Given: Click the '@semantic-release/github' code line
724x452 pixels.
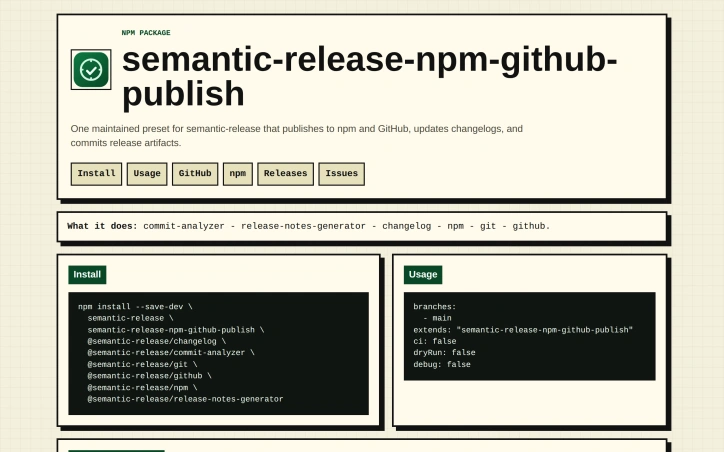Looking at the screenshot, I should (x=150, y=376).
